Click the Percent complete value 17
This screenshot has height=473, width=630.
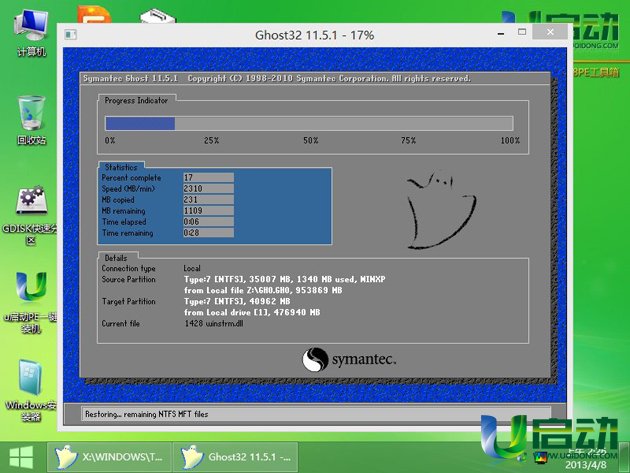[x=208, y=178]
